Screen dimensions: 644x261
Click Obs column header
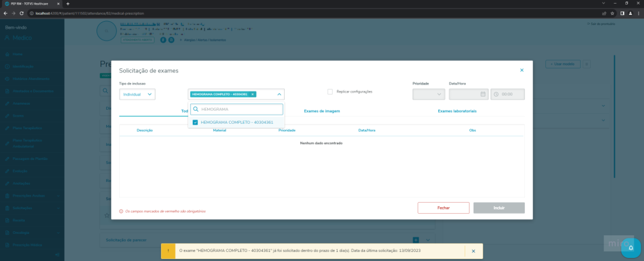coord(473,130)
